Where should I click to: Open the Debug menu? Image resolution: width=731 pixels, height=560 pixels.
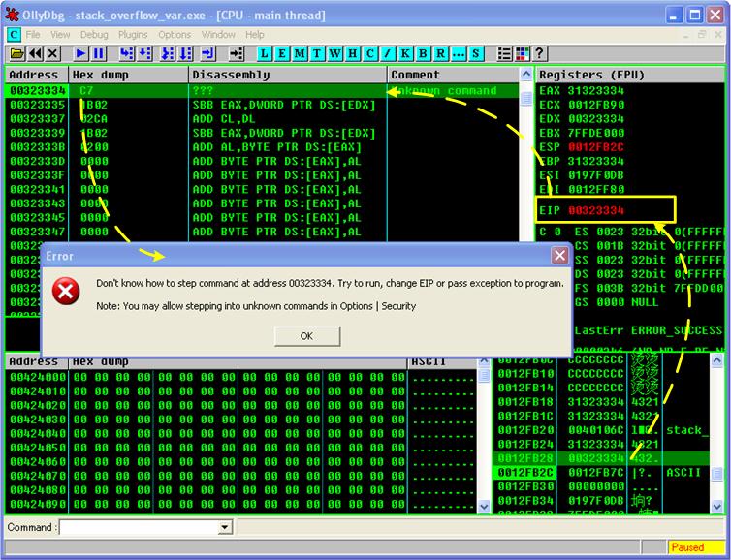click(x=94, y=35)
